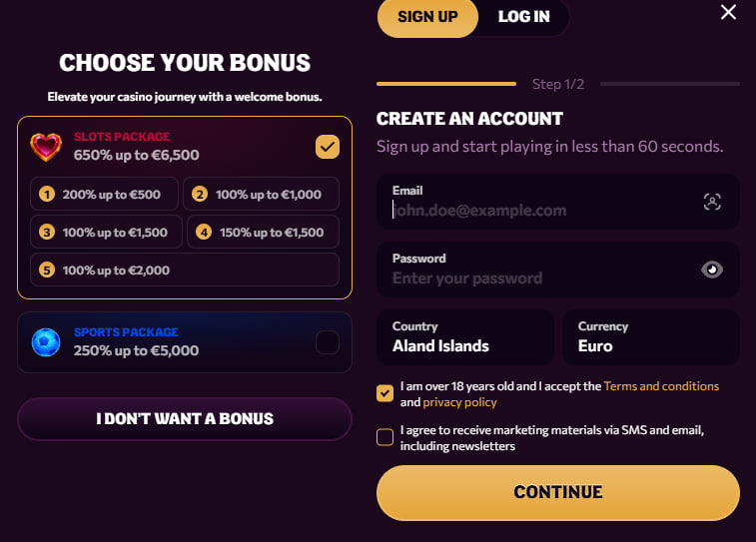Click bonus step 1 number badge
756x542 pixels.
[x=46, y=195]
